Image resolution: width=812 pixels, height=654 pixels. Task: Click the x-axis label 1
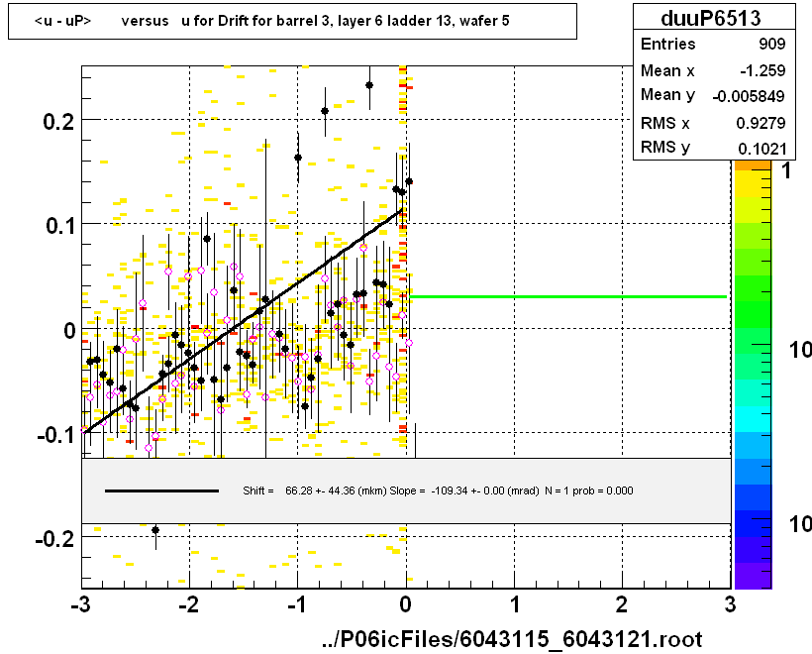(x=515, y=604)
